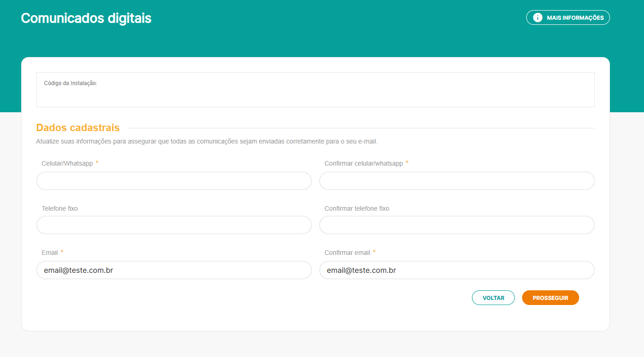
Task: Click the Confirmar celular/whatsapp label text
Action: 363,163
